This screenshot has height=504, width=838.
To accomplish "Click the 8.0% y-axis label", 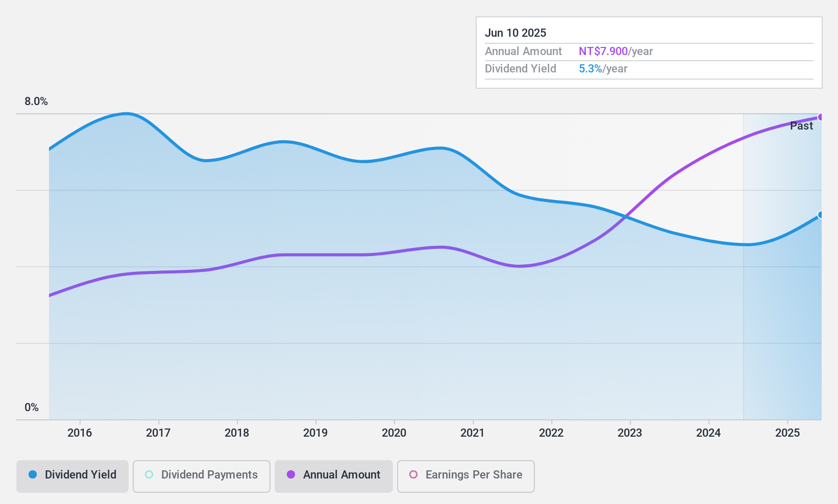I will pos(36,102).
